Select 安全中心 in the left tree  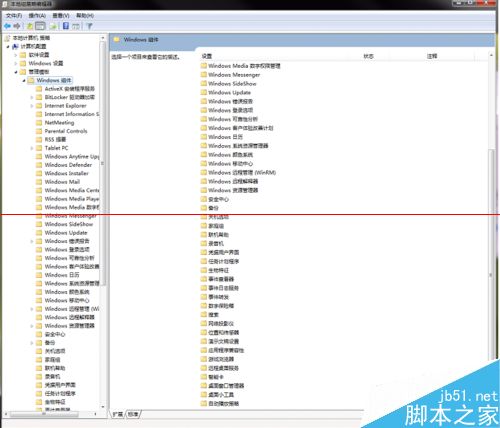point(55,334)
